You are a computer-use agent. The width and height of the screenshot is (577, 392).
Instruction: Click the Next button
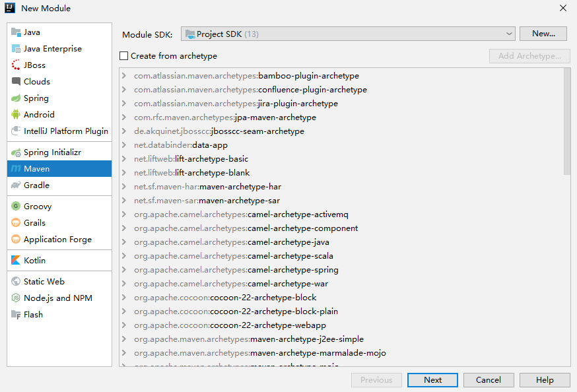[x=432, y=380]
